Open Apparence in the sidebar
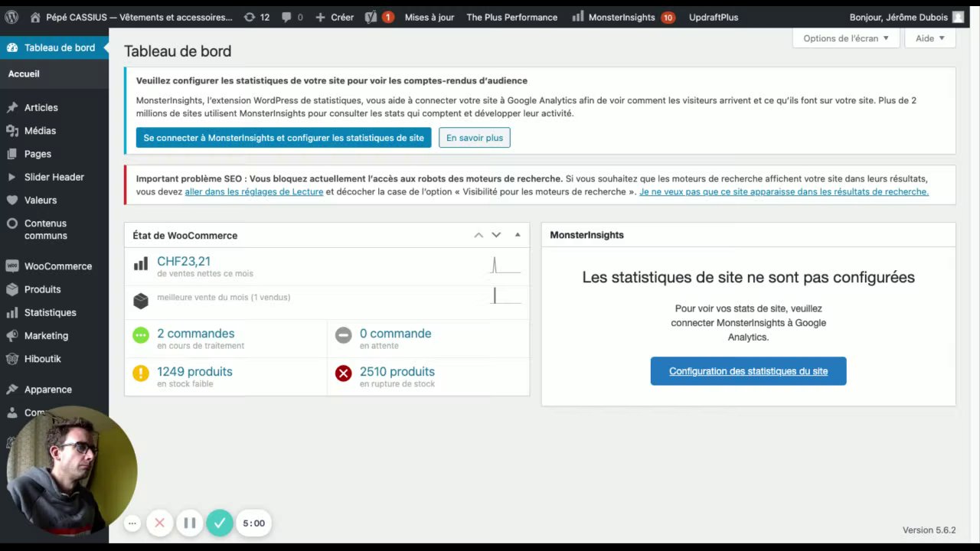This screenshot has width=980, height=551. click(x=54, y=390)
